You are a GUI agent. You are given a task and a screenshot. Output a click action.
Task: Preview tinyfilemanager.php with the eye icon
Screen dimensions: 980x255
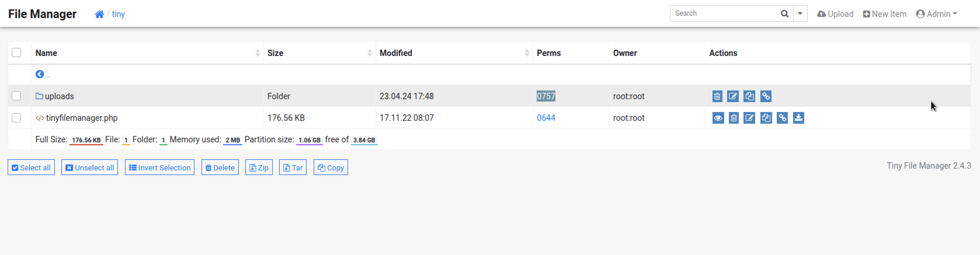click(718, 118)
